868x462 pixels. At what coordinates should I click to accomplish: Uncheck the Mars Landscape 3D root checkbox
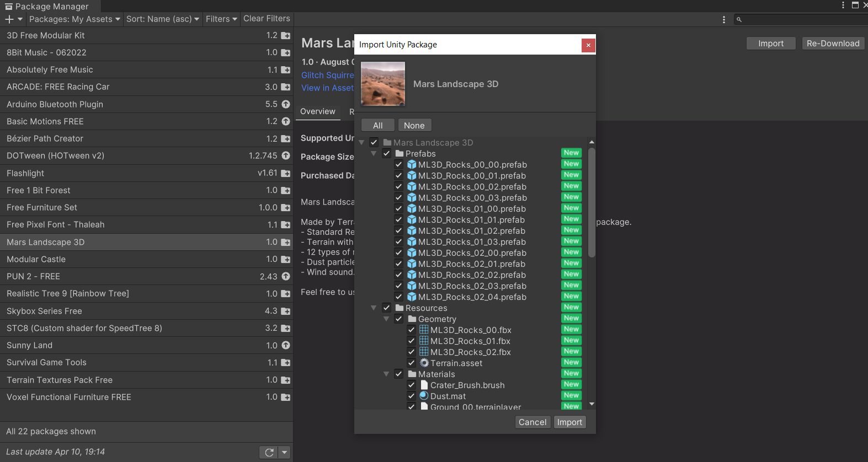coord(374,142)
